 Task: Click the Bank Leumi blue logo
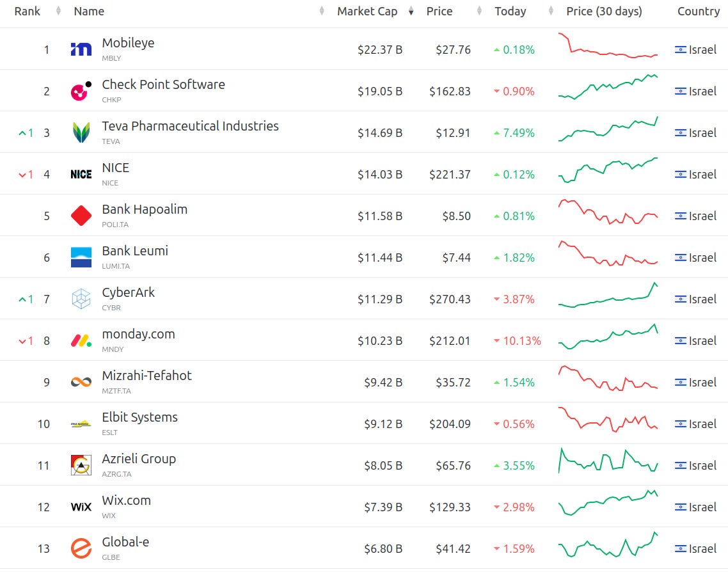(x=81, y=257)
